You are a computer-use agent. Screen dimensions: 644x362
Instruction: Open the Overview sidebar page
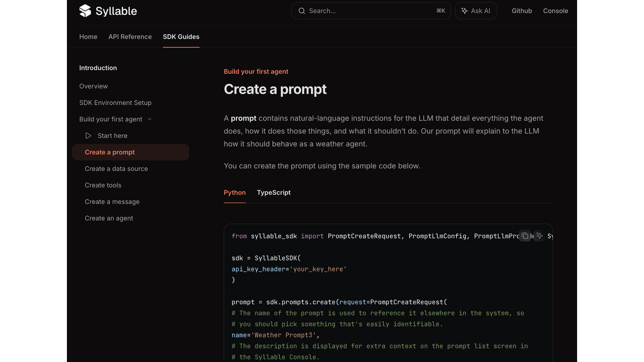[x=94, y=86]
